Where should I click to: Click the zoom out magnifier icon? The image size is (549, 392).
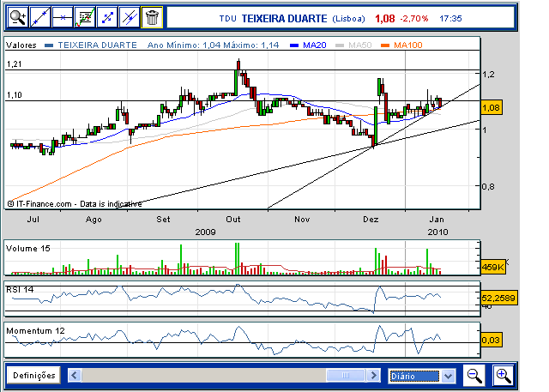pyautogui.click(x=474, y=376)
